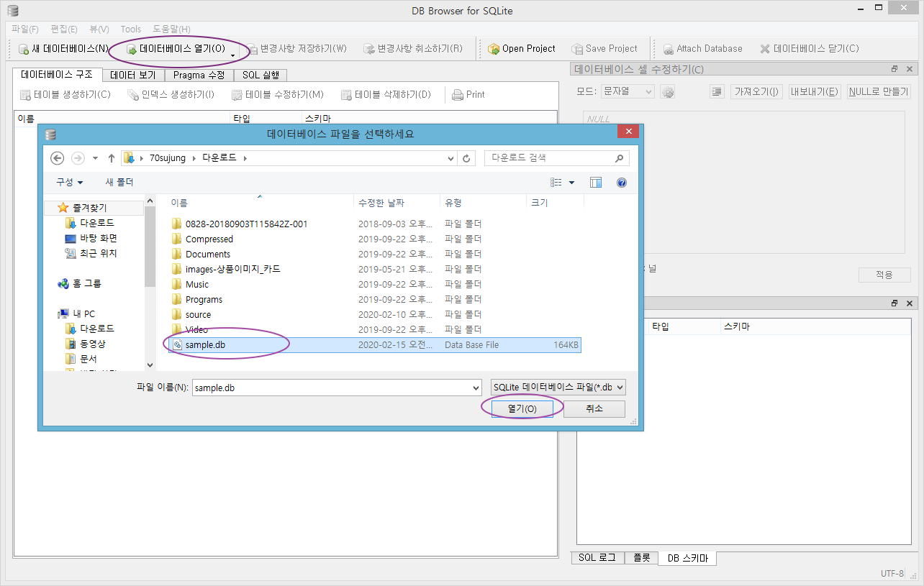Image resolution: width=924 pixels, height=586 pixels.
Task: Open the 도움말(H) menu
Action: click(171, 29)
